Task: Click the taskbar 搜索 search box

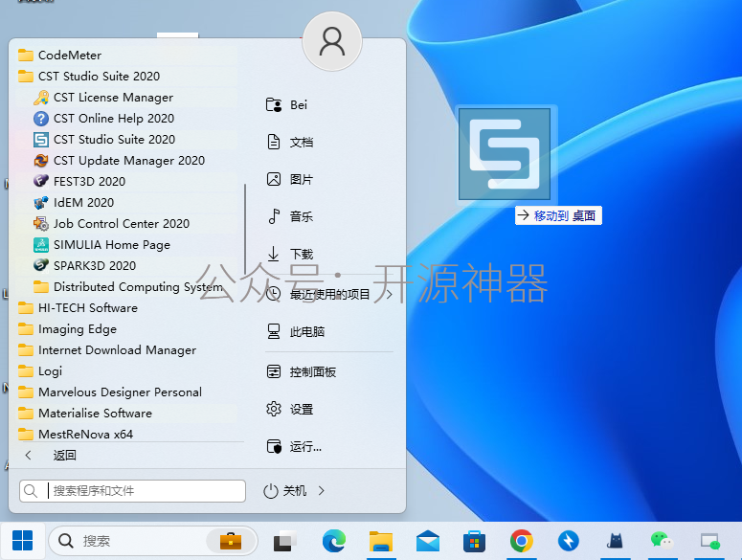Action: tap(153, 541)
